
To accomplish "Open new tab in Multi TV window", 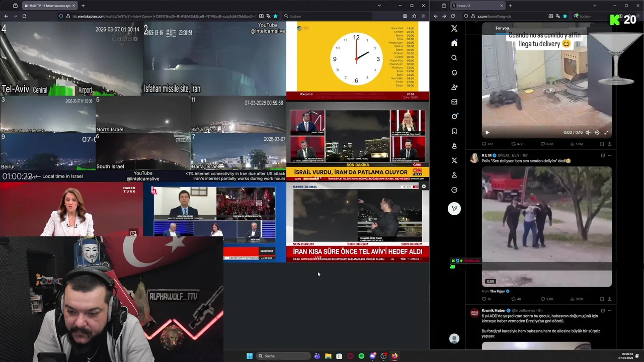I will (x=83, y=6).
